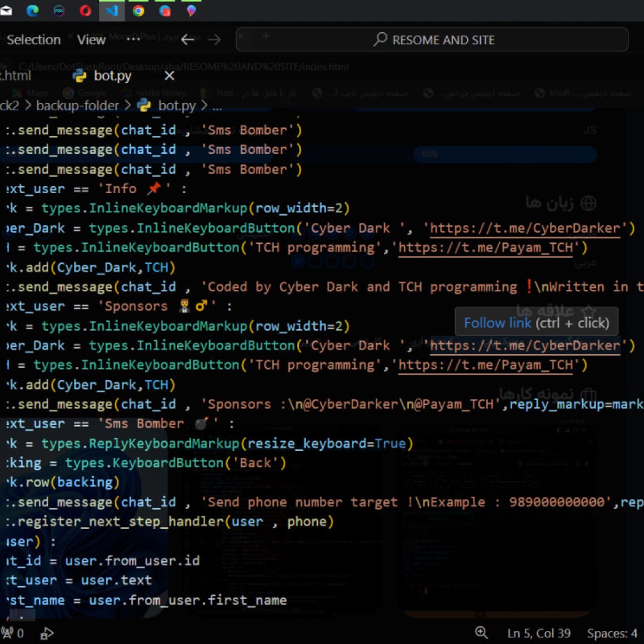
Task: Switch to Visual Studio Code taskbar icon
Action: (112, 10)
